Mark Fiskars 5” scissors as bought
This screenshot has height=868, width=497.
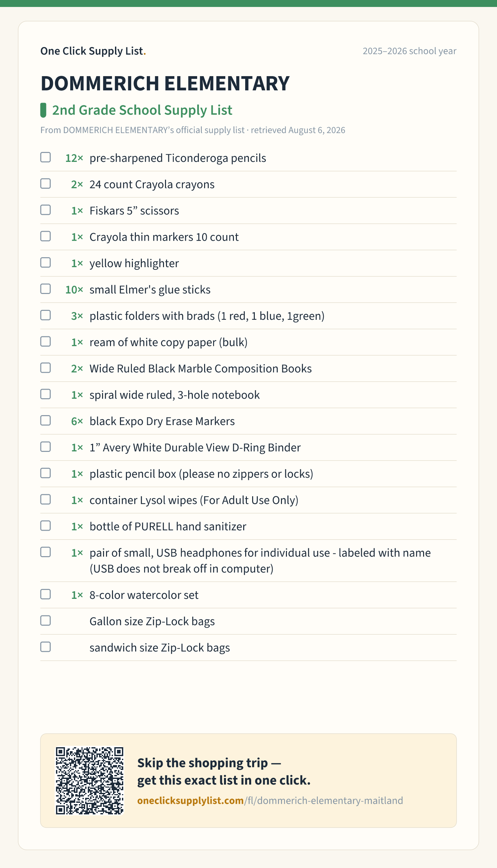pos(45,210)
